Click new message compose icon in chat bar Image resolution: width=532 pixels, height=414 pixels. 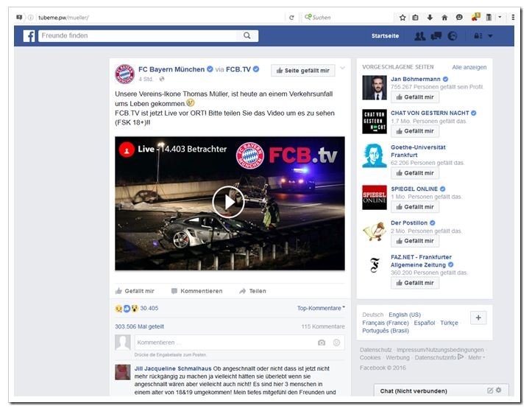(x=490, y=390)
